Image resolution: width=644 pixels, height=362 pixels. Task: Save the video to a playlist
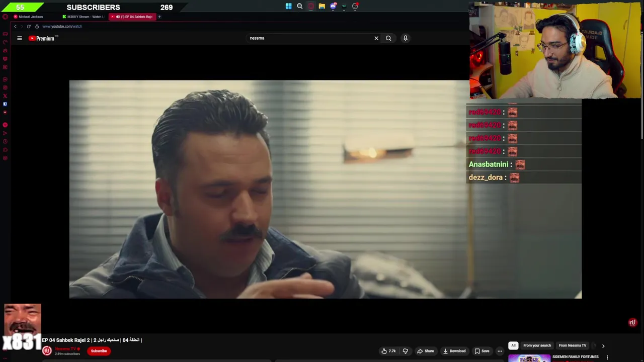(x=481, y=351)
